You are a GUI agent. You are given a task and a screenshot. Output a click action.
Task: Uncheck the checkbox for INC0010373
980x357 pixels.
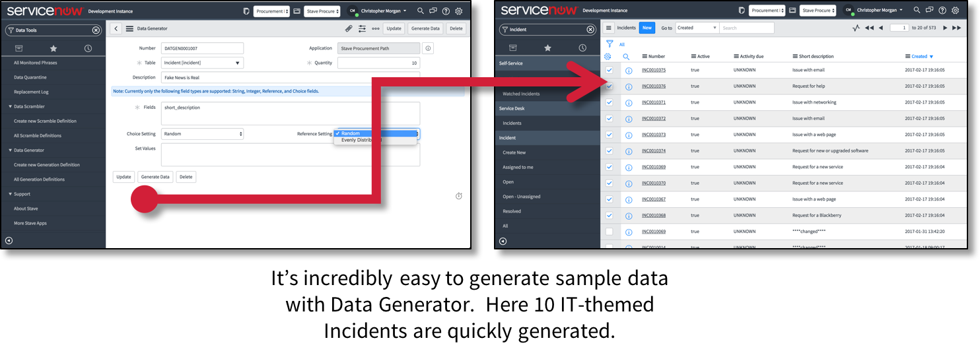click(610, 135)
